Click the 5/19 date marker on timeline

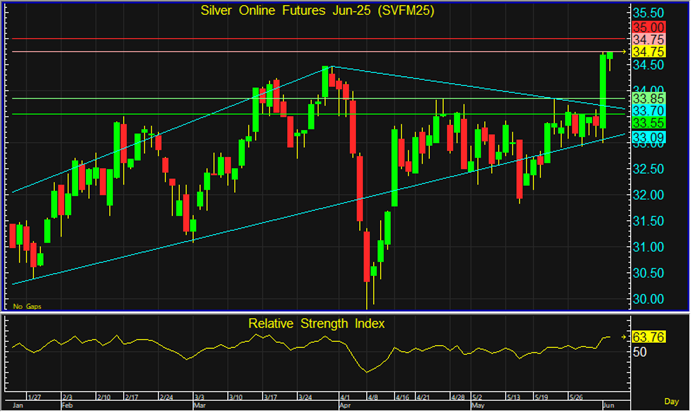click(x=541, y=397)
